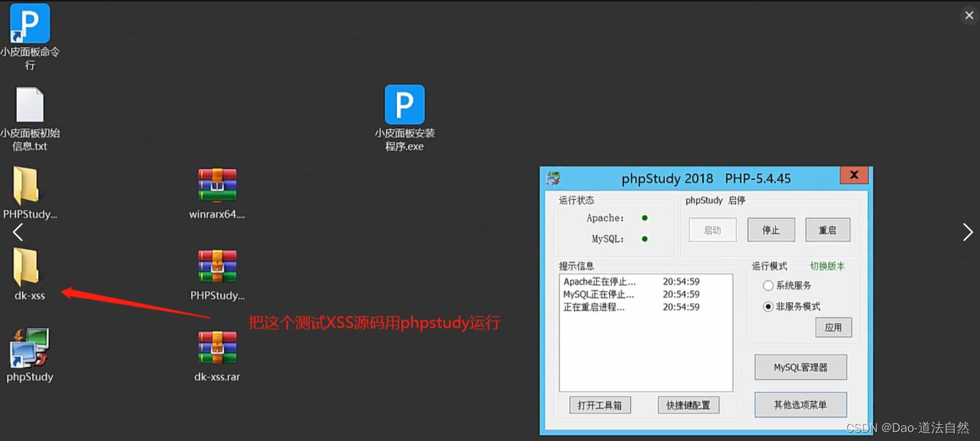Screen dimensions: 980x441
Task: Click the 'MySQL:' status label
Action: point(607,239)
